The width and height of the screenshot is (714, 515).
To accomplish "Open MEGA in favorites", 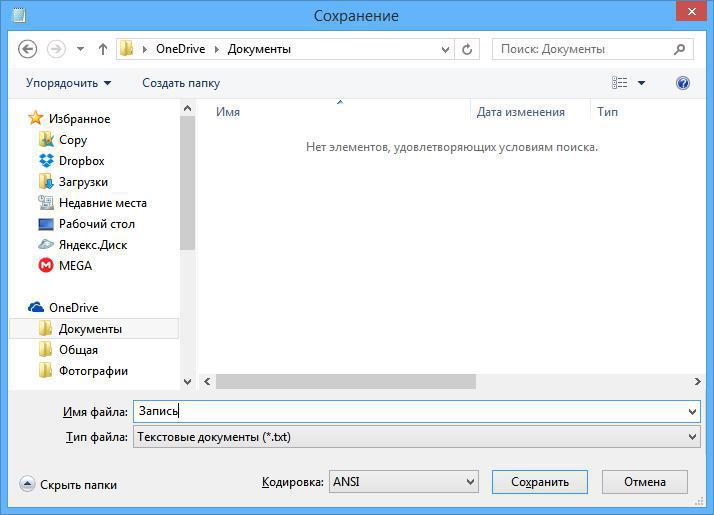I will click(x=76, y=265).
